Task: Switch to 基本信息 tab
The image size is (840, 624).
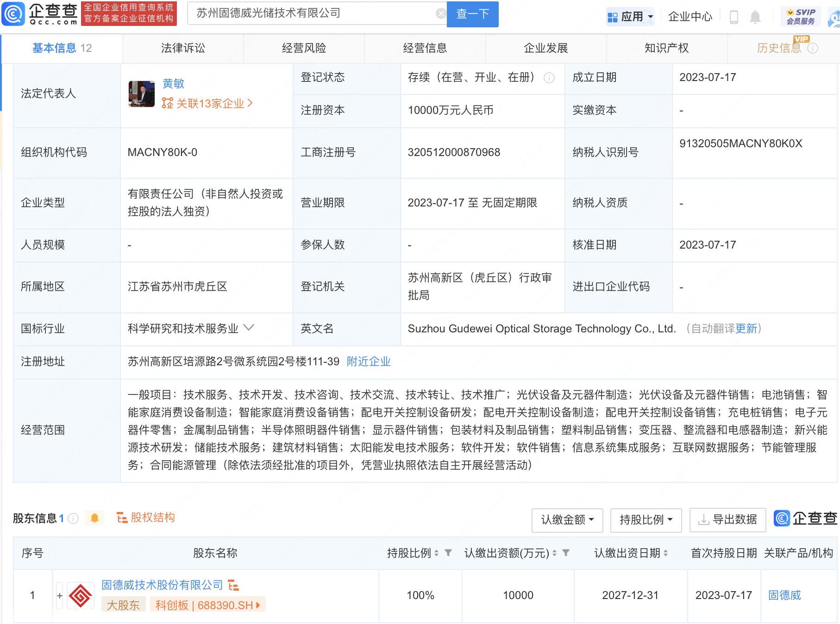Action: [x=62, y=48]
